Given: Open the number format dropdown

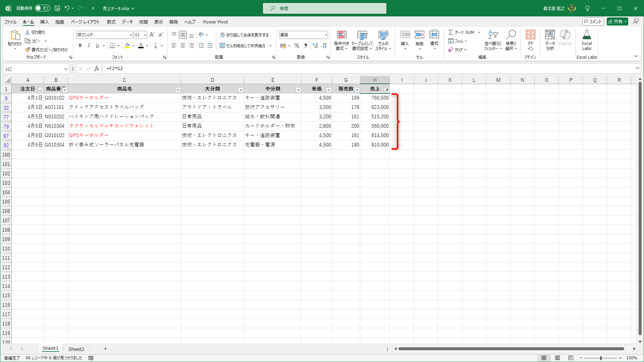Looking at the screenshot, I should [325, 35].
